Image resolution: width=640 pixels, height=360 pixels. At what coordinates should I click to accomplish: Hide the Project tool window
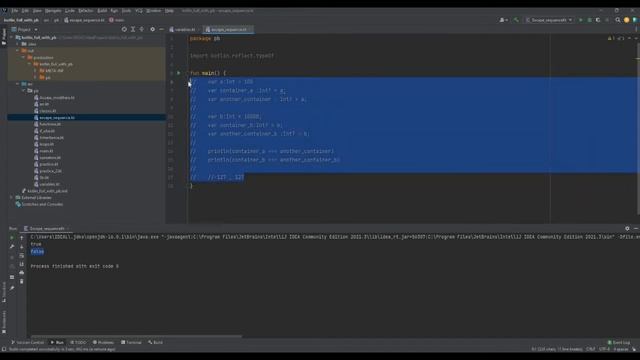(x=161, y=29)
